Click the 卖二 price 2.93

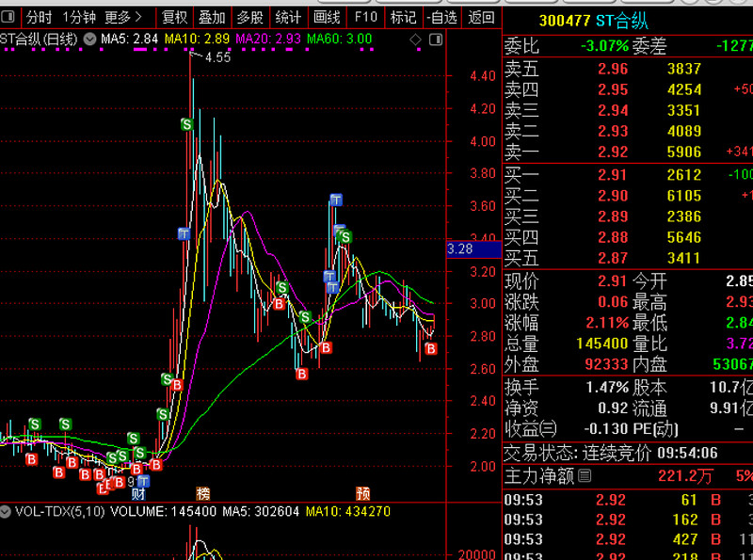pyautogui.click(x=613, y=131)
